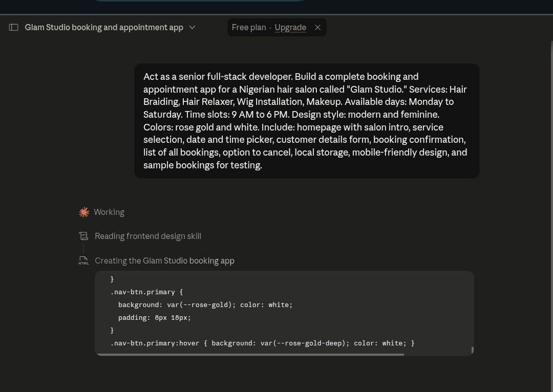The image size is (553, 392).
Task: Click the Free plan label
Action: pos(249,28)
